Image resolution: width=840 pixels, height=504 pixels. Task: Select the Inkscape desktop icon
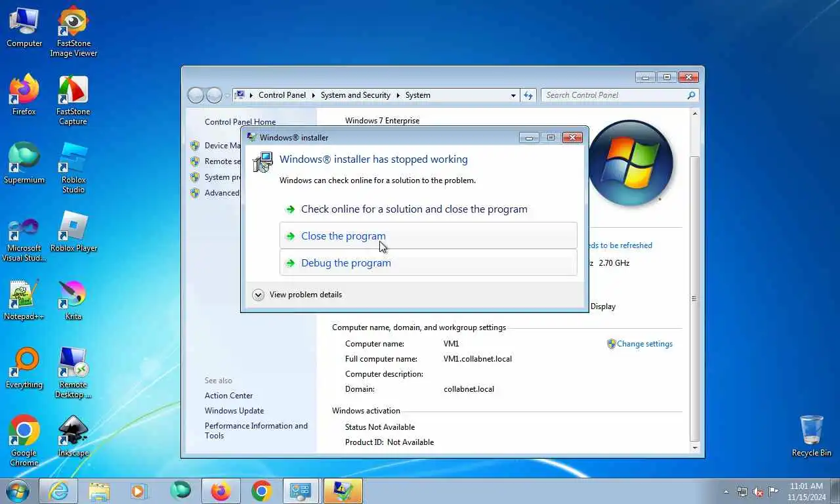(73, 437)
